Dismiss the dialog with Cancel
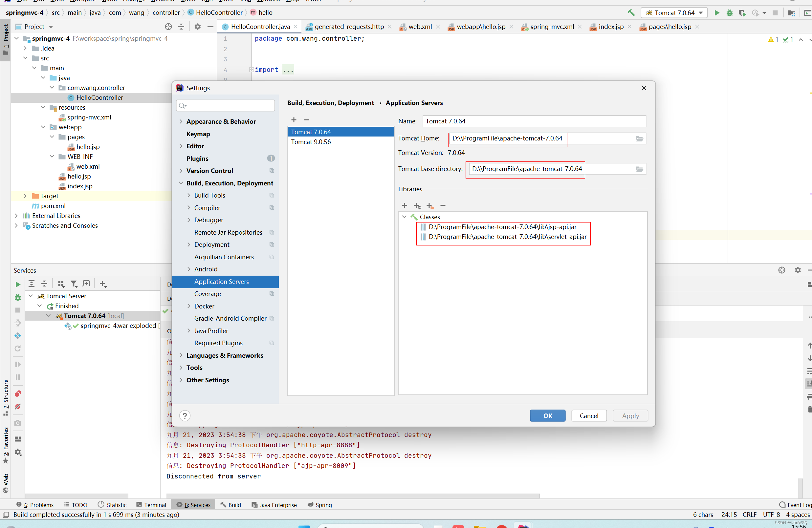Image resolution: width=812 pixels, height=528 pixels. click(589, 415)
